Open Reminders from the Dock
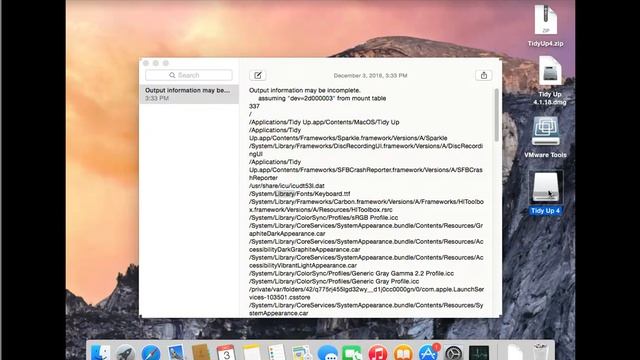The width and height of the screenshot is (640, 360). [x=277, y=353]
